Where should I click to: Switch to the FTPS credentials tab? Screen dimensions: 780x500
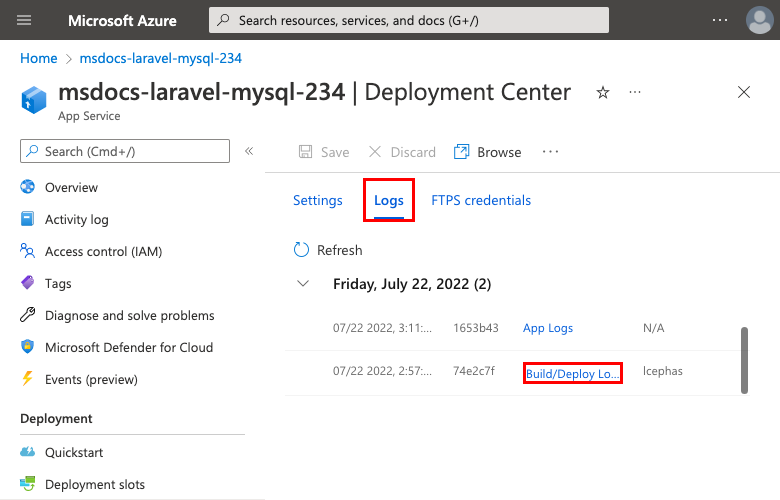pyautogui.click(x=481, y=200)
